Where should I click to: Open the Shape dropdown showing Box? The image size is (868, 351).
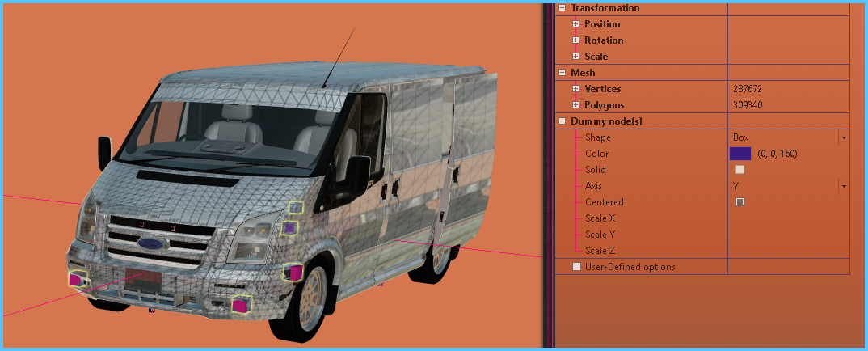(x=844, y=137)
